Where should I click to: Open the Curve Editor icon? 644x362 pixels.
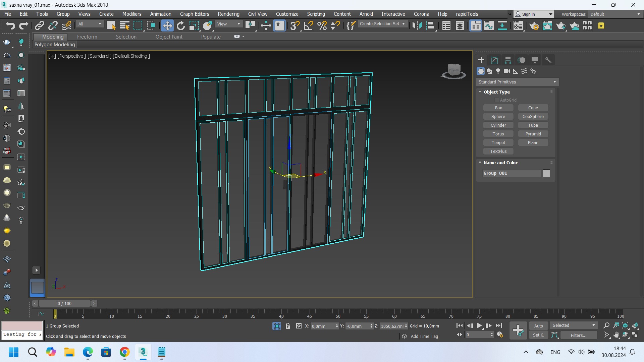pyautogui.click(x=489, y=26)
